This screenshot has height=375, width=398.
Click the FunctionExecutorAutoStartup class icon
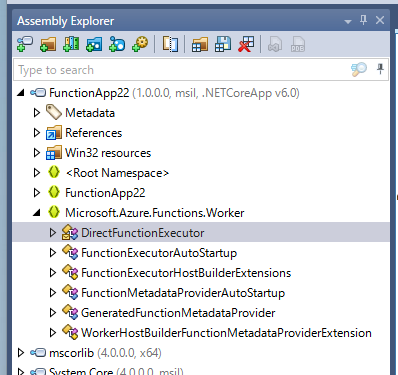coord(70,252)
